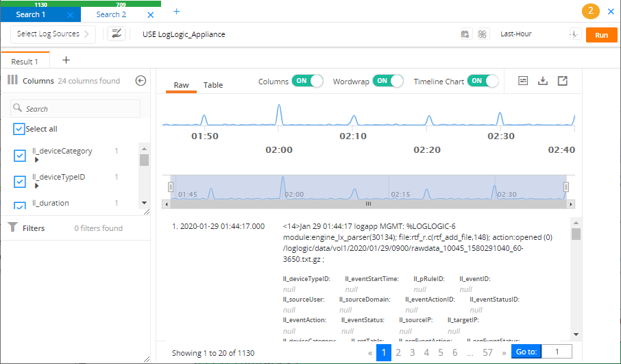Click the command symbol icon beside Last-Hour
This screenshot has width=621, height=364.
tap(482, 34)
